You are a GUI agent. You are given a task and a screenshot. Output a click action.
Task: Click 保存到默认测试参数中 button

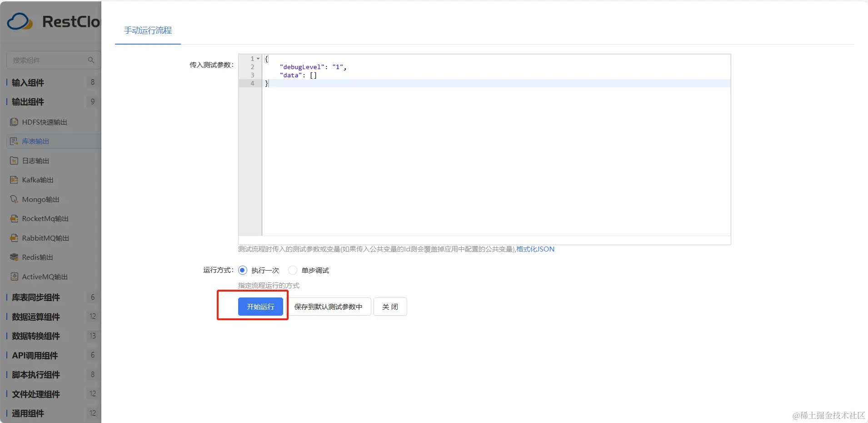tap(328, 307)
